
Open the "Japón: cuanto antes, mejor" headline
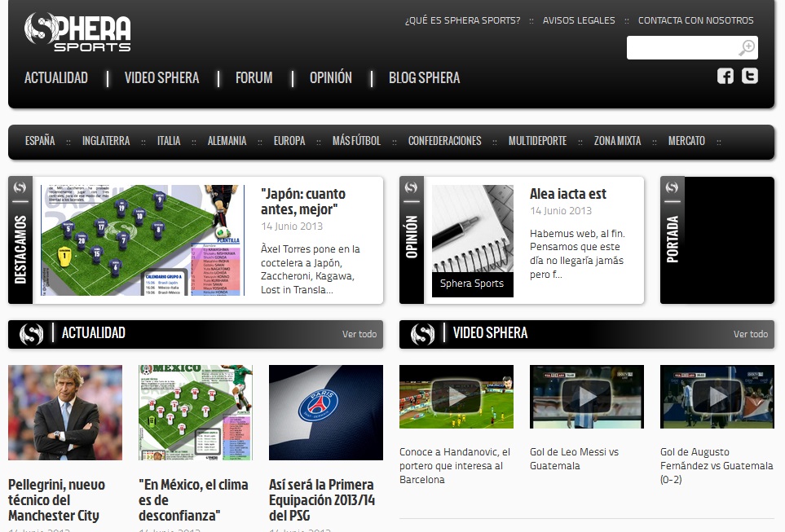[303, 201]
